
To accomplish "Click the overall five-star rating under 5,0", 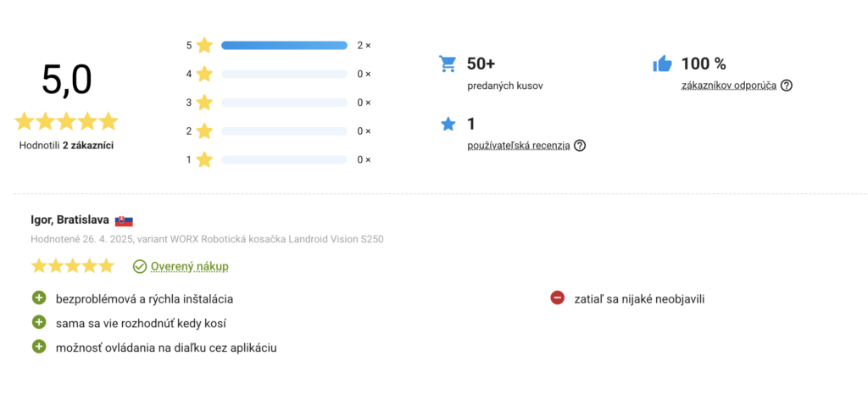I will [x=66, y=120].
